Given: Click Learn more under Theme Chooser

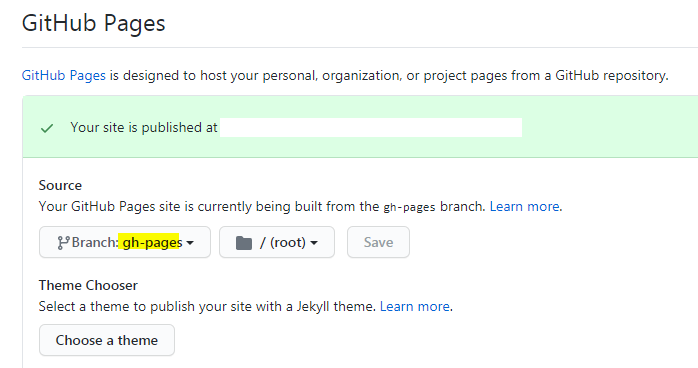Looking at the screenshot, I should click(414, 306).
